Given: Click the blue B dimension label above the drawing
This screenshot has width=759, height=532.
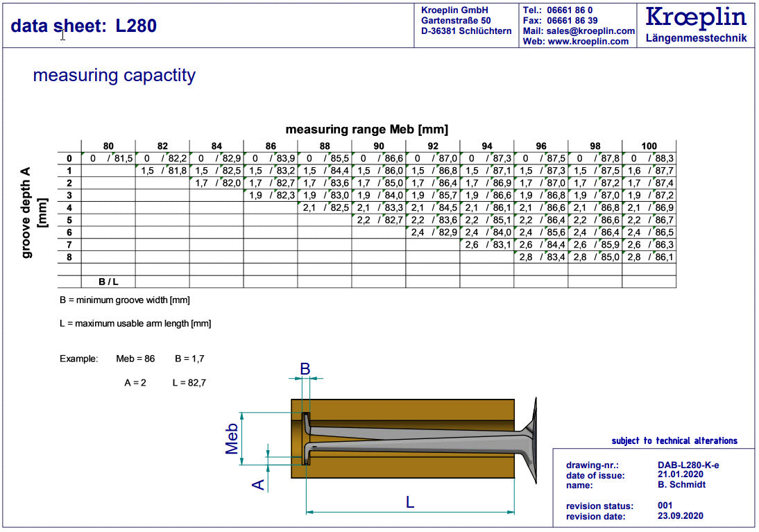Looking at the screenshot, I should (305, 368).
